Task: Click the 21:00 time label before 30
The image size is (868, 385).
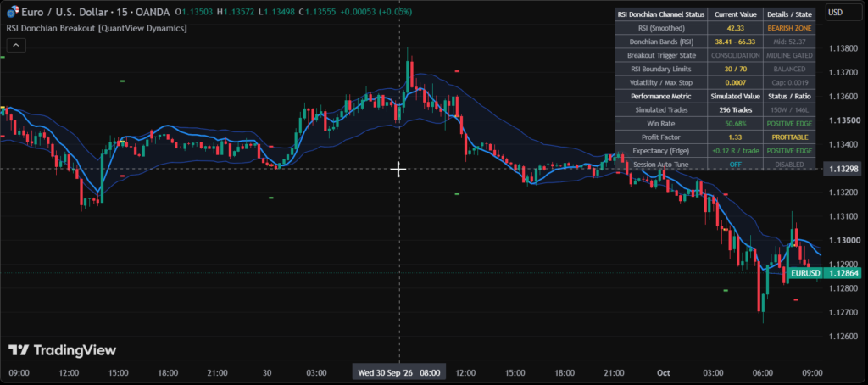Action: click(x=218, y=373)
